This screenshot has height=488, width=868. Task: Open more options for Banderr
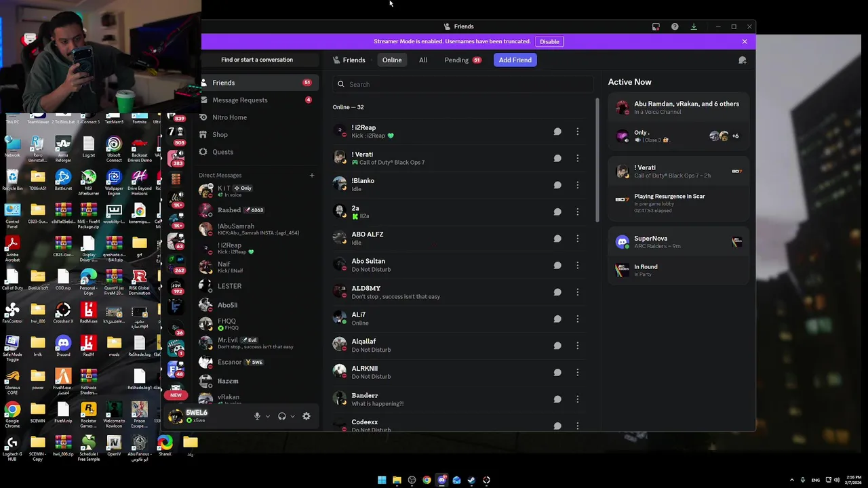pos(578,399)
